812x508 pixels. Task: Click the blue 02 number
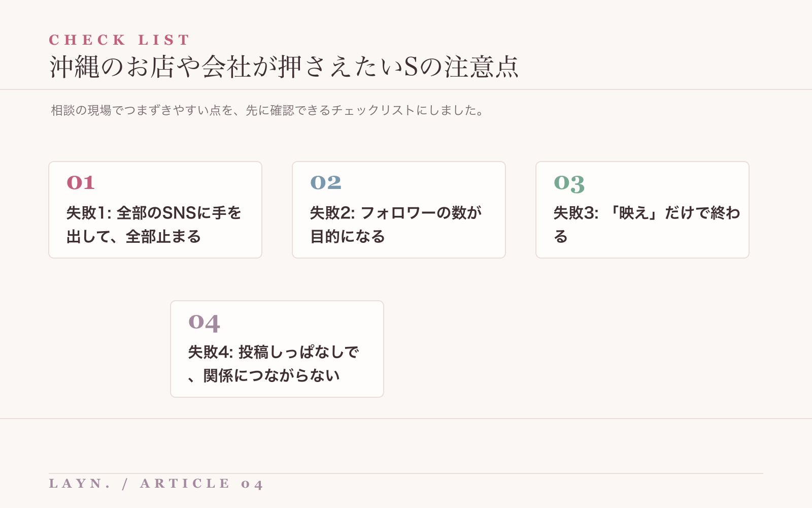point(326,183)
